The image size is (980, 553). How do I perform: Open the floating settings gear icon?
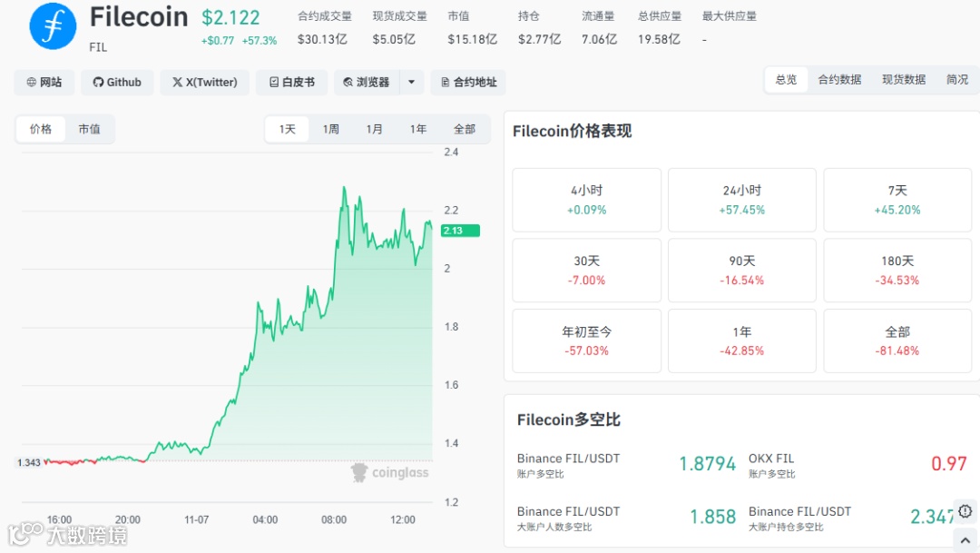pyautogui.click(x=965, y=511)
